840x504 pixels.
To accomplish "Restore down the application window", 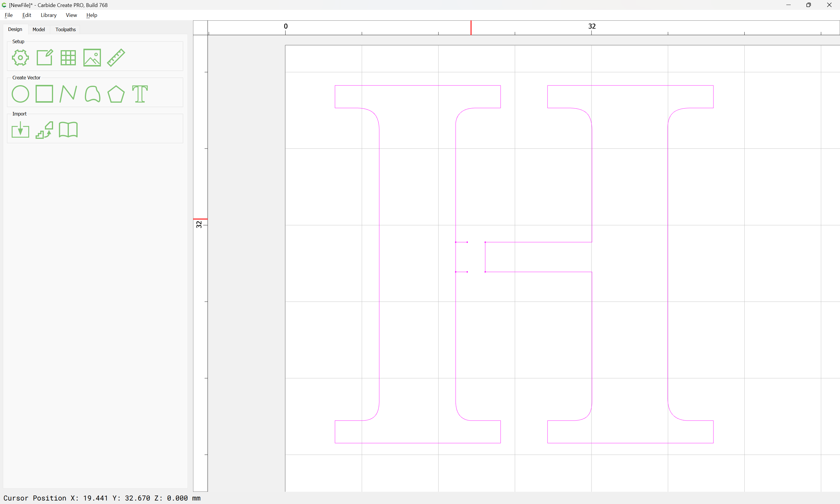I will tap(808, 5).
